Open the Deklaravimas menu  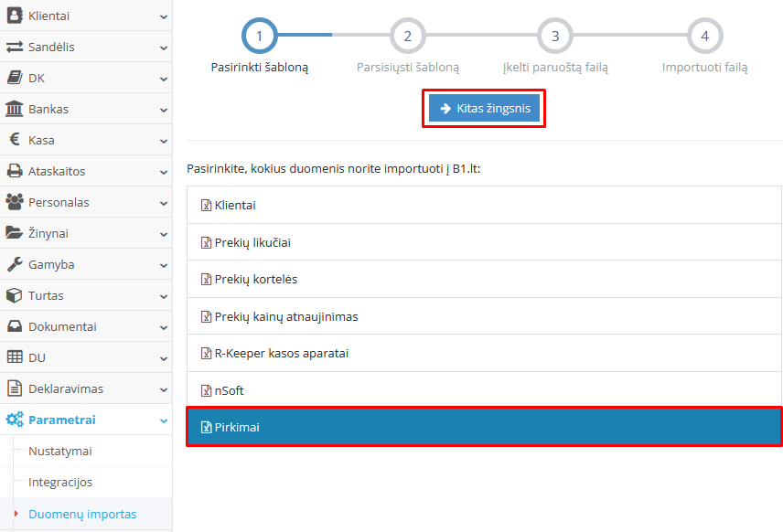pos(66,388)
